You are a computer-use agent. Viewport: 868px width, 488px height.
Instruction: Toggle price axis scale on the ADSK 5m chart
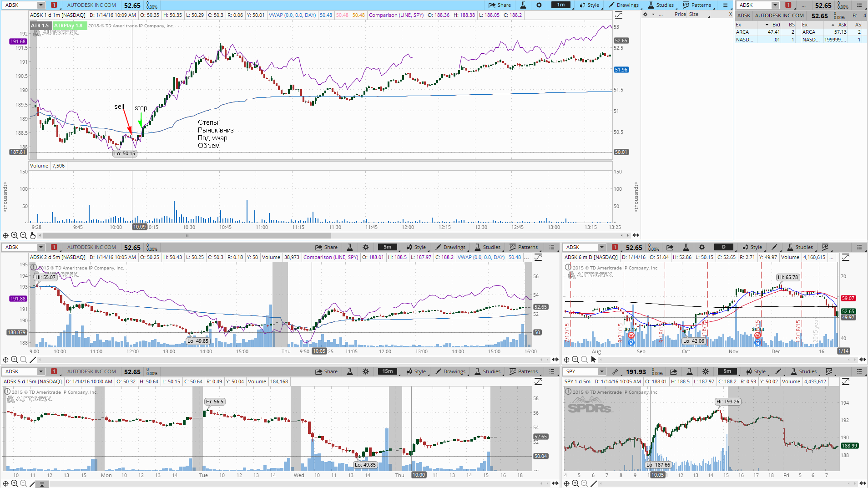click(x=538, y=257)
